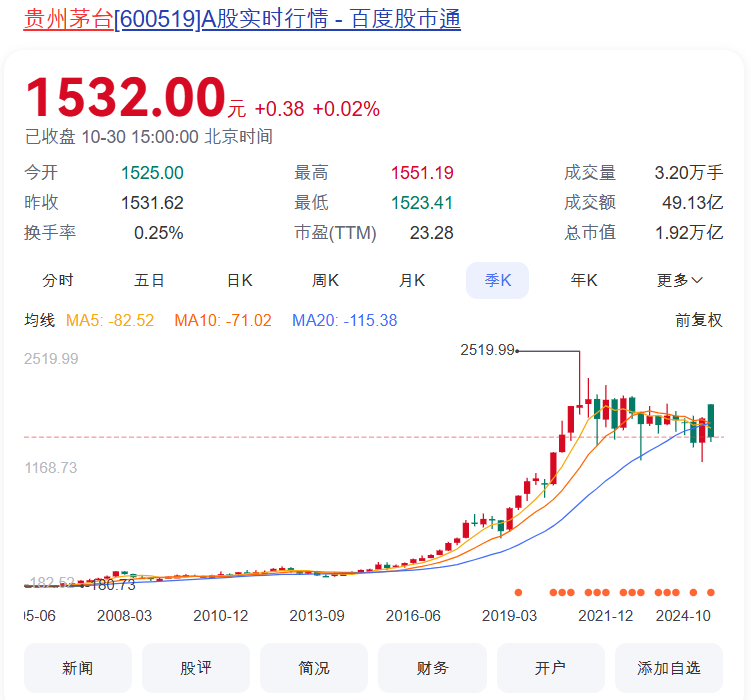Switch to the 五日 chart tab
Image resolution: width=751 pixels, height=700 pixels.
coord(149,280)
